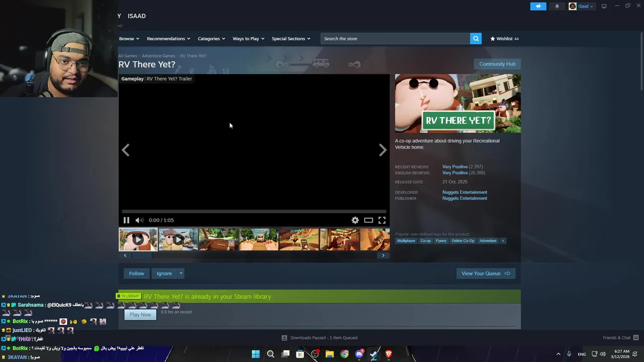Select the Adventure tag
The image size is (644, 362).
click(x=488, y=241)
